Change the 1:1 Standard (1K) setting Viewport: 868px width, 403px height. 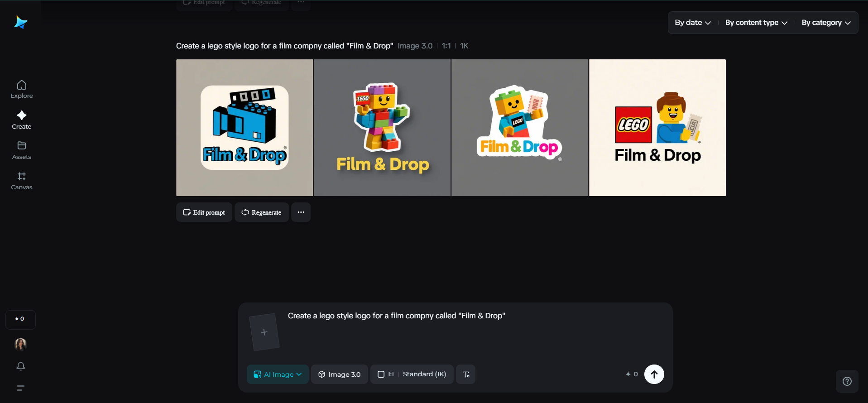pos(412,374)
